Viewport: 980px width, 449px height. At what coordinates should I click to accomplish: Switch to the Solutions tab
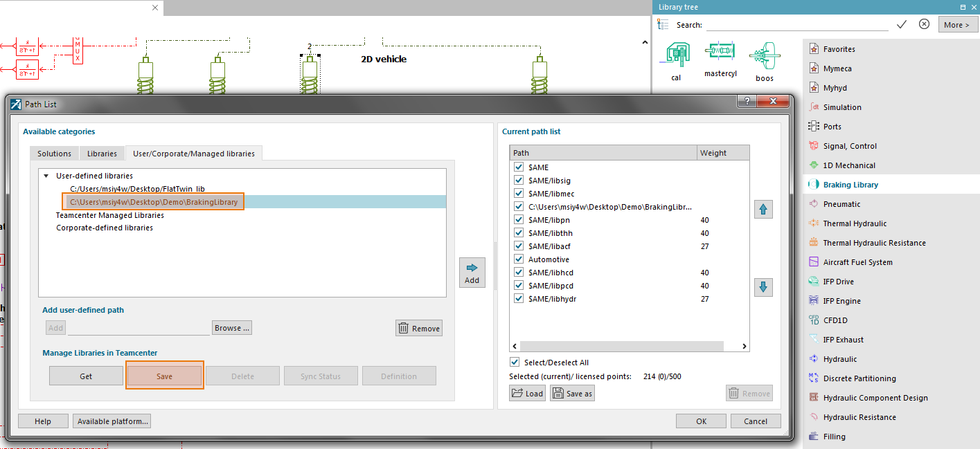click(54, 153)
